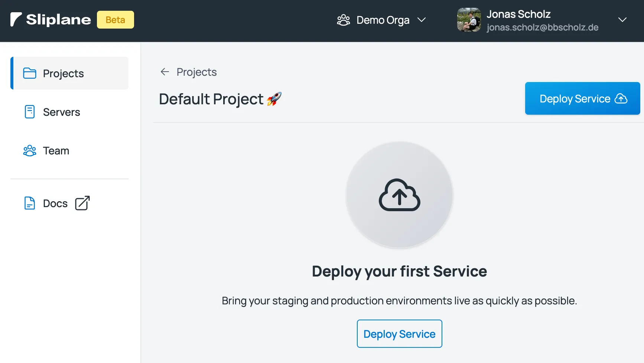Viewport: 644px width, 363px height.
Task: Click the organization people icon in header
Action: click(x=343, y=20)
